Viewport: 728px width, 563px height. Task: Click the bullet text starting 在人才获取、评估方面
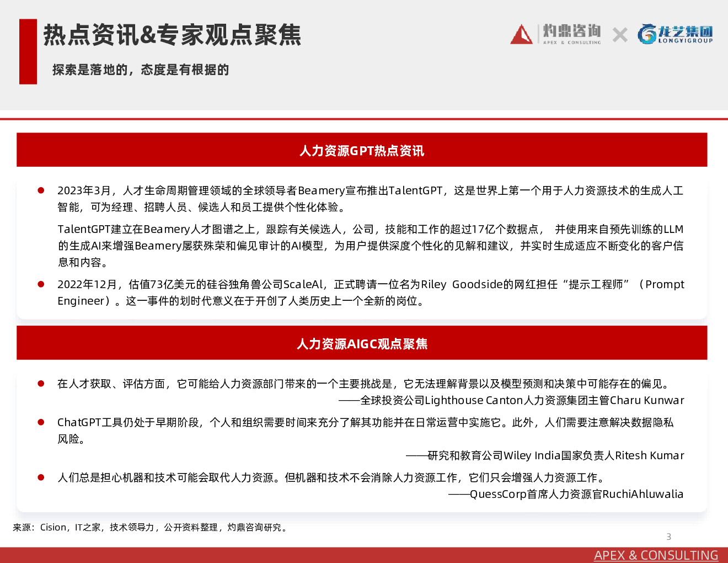point(363,384)
